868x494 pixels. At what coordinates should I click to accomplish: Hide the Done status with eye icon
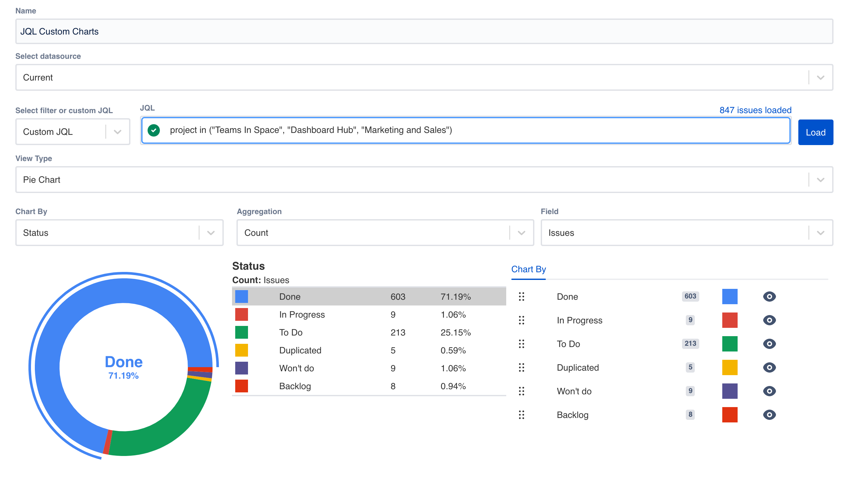point(769,297)
